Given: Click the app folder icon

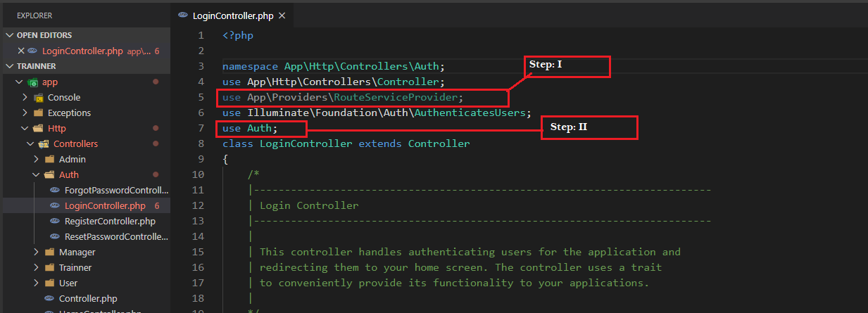Looking at the screenshot, I should pos(32,82).
